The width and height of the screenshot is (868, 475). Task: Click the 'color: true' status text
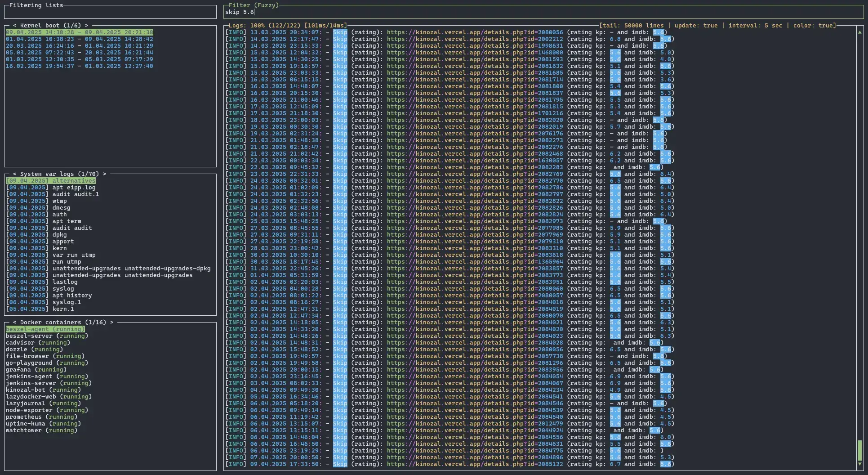coord(813,26)
